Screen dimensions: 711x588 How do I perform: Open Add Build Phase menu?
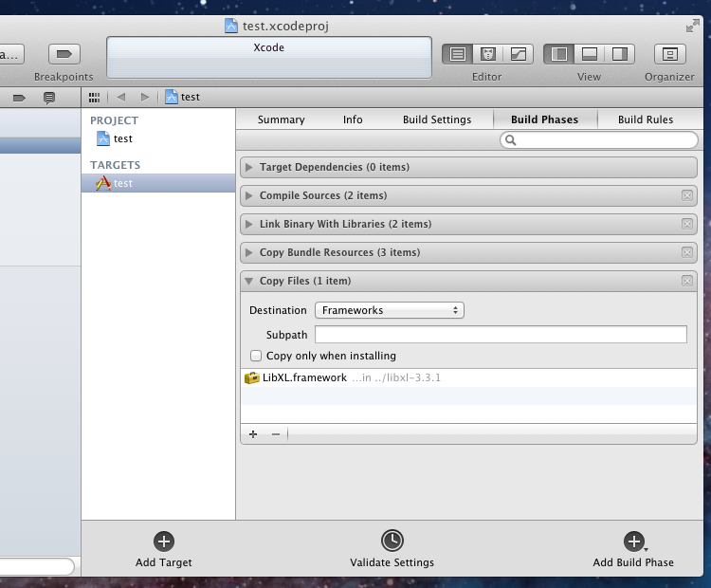(x=633, y=549)
